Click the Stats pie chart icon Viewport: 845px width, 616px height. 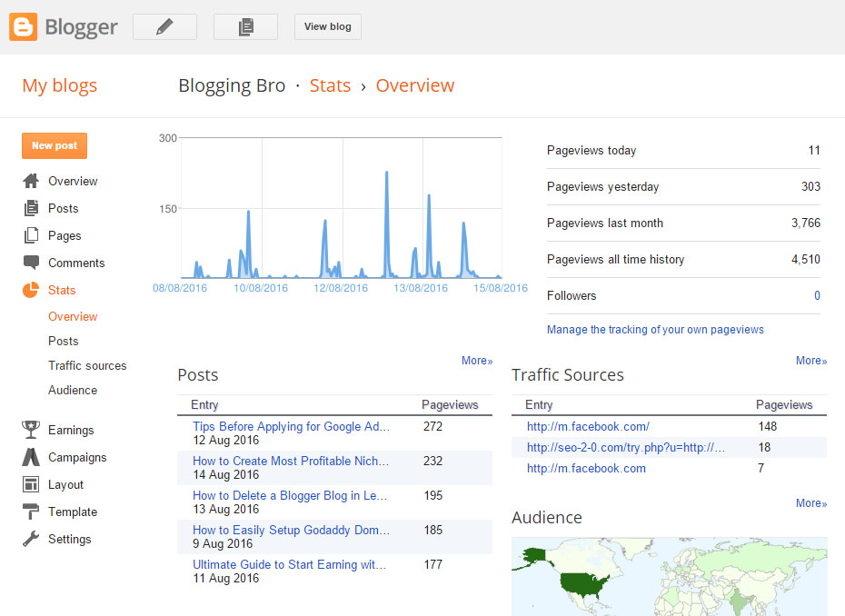click(x=31, y=290)
